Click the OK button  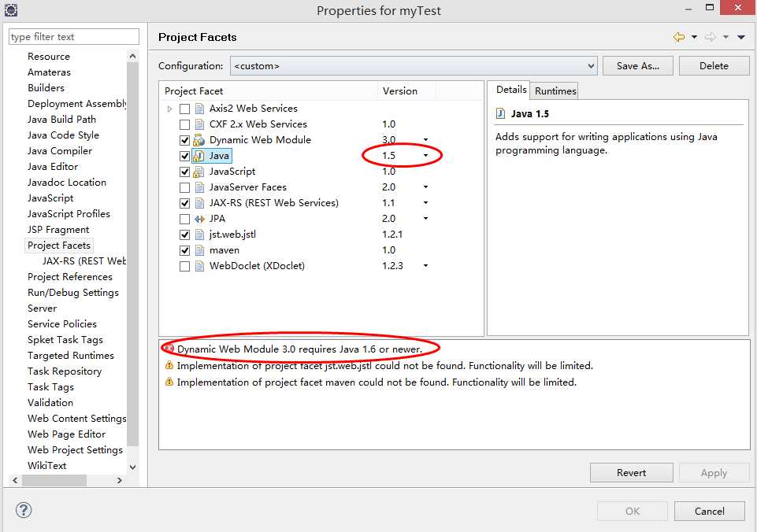point(633,512)
